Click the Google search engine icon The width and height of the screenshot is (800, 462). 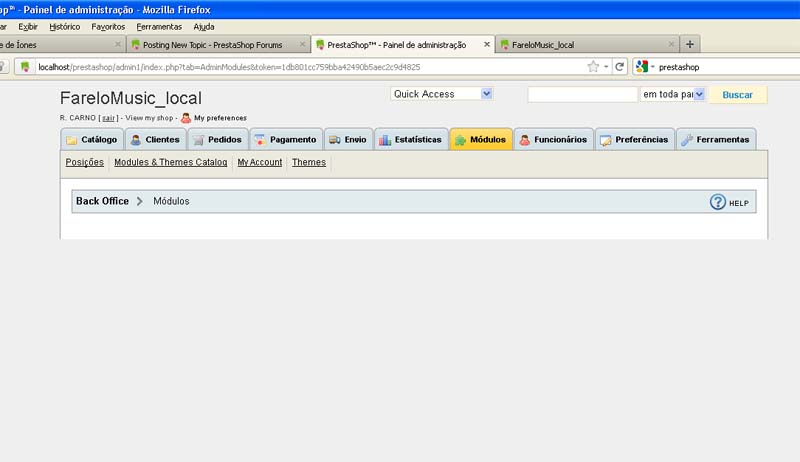tap(642, 66)
